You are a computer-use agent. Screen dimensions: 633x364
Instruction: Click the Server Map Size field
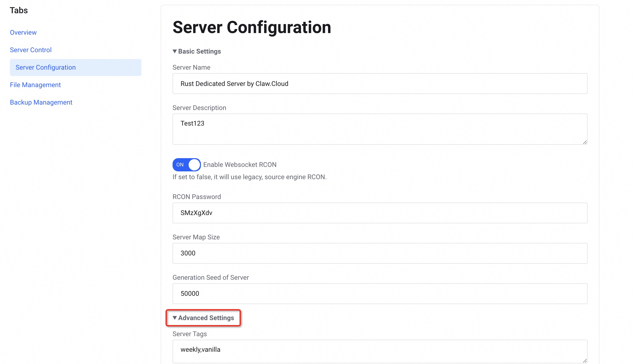(379, 253)
